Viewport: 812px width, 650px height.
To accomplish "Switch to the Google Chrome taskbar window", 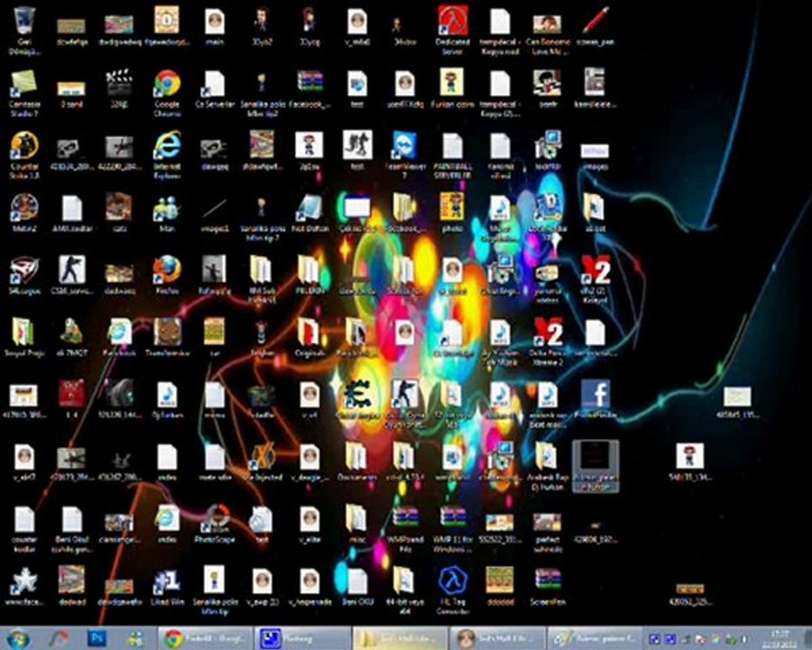I will pyautogui.click(x=206, y=638).
